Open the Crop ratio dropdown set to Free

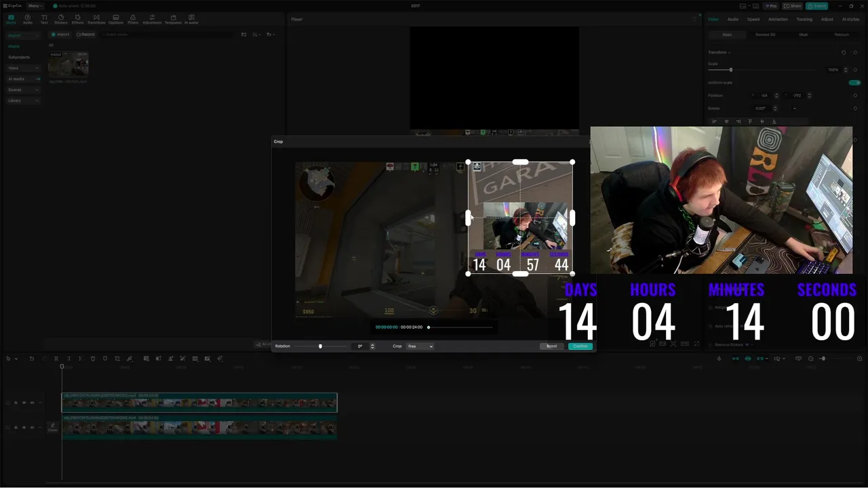pyautogui.click(x=420, y=346)
